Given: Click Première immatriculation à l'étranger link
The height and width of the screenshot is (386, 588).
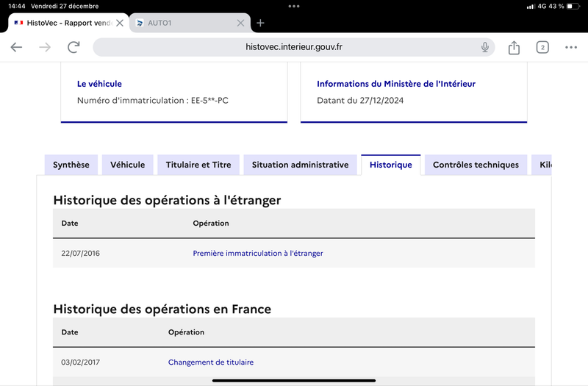Looking at the screenshot, I should pos(258,253).
